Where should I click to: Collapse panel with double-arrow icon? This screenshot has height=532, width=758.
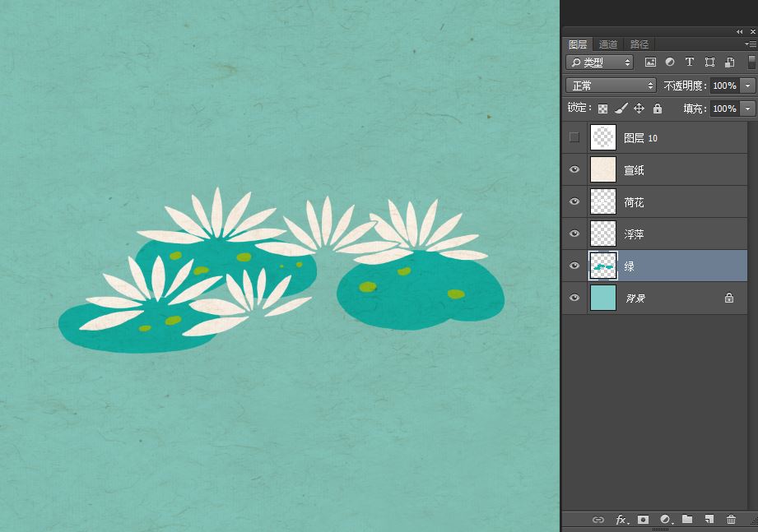[740, 31]
